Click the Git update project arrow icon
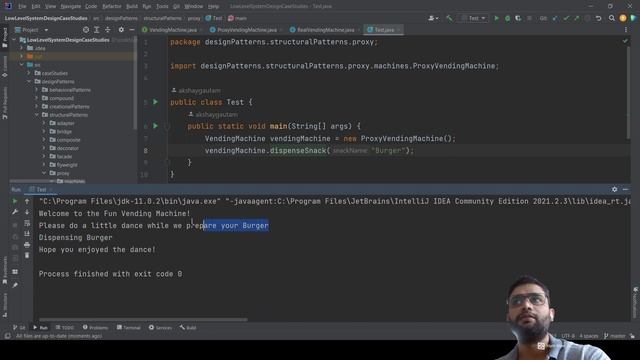 click(555, 18)
